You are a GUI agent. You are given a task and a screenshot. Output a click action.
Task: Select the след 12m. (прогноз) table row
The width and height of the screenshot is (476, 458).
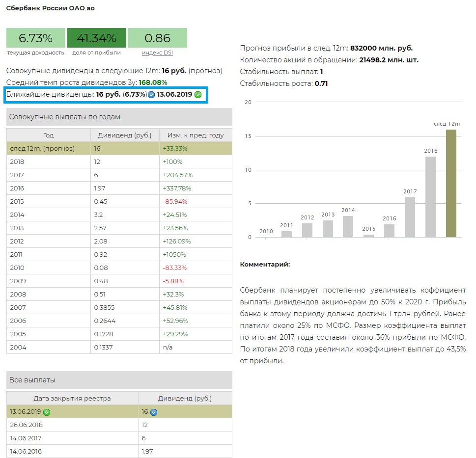coord(119,148)
